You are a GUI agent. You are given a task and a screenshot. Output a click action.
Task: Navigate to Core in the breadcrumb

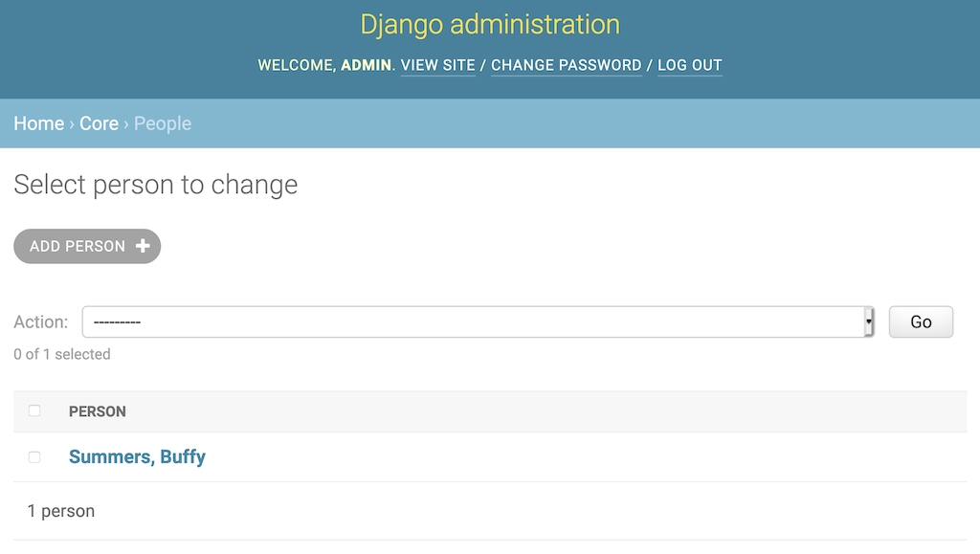pyautogui.click(x=99, y=123)
